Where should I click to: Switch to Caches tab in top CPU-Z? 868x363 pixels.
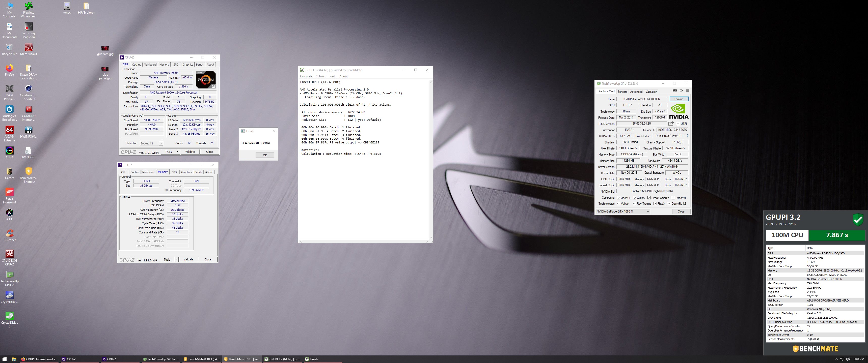(x=137, y=64)
